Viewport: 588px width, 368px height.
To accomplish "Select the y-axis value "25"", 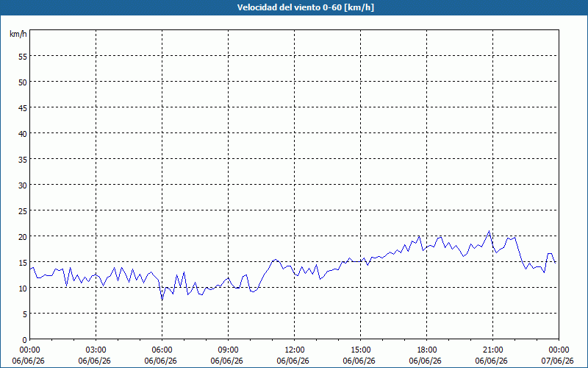I will [23, 210].
